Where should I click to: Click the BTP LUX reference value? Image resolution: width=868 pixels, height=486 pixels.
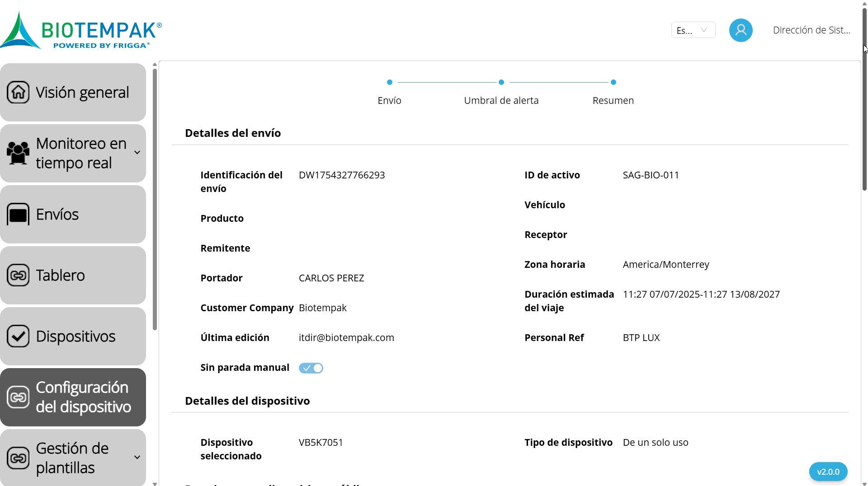pyautogui.click(x=641, y=338)
